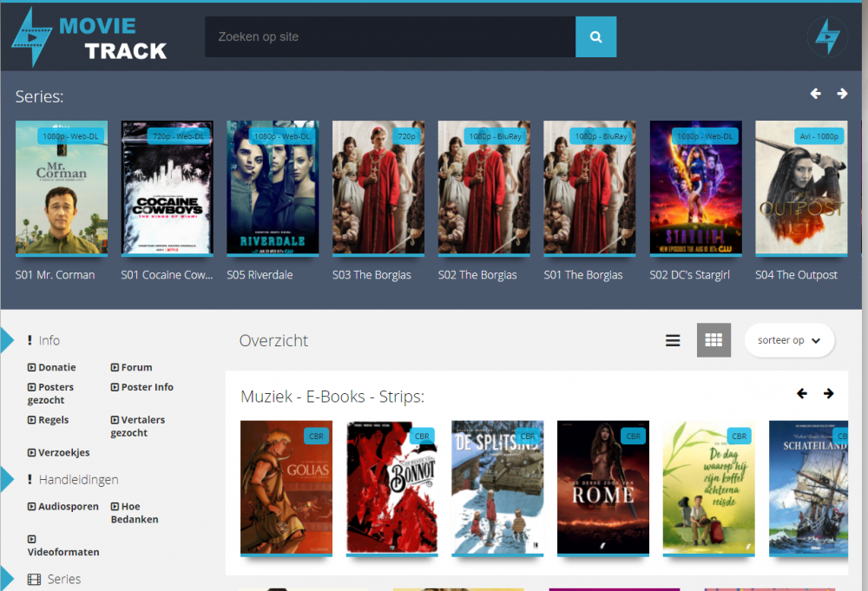Open the Mr. Corman series poster
This screenshot has width=868, height=591.
pos(61,187)
